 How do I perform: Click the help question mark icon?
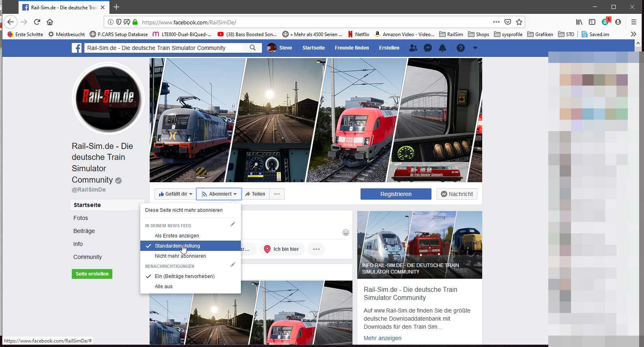click(x=460, y=48)
